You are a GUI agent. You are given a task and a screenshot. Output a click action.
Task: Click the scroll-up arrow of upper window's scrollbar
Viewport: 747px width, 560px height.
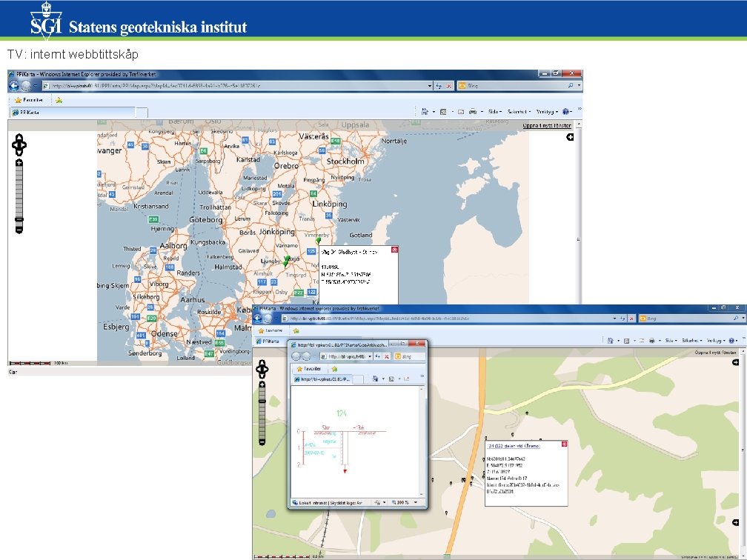click(x=579, y=124)
